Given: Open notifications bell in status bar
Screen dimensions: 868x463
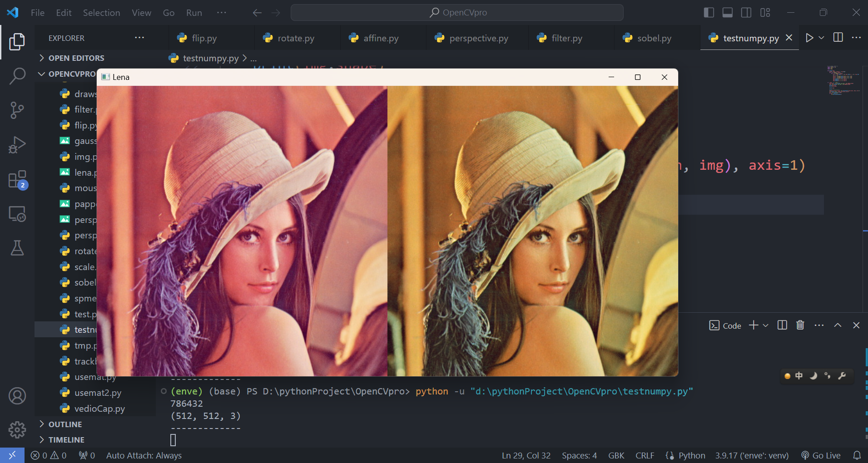Looking at the screenshot, I should click(857, 455).
